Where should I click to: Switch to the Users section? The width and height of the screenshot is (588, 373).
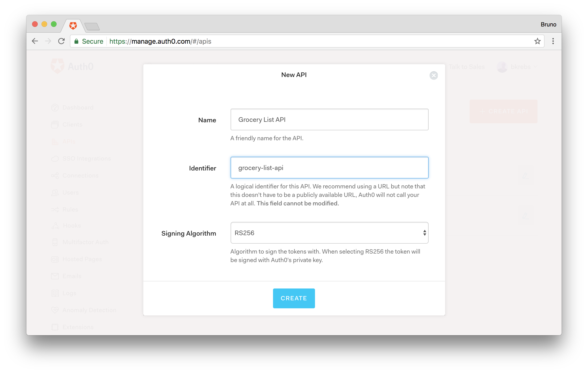55,193
